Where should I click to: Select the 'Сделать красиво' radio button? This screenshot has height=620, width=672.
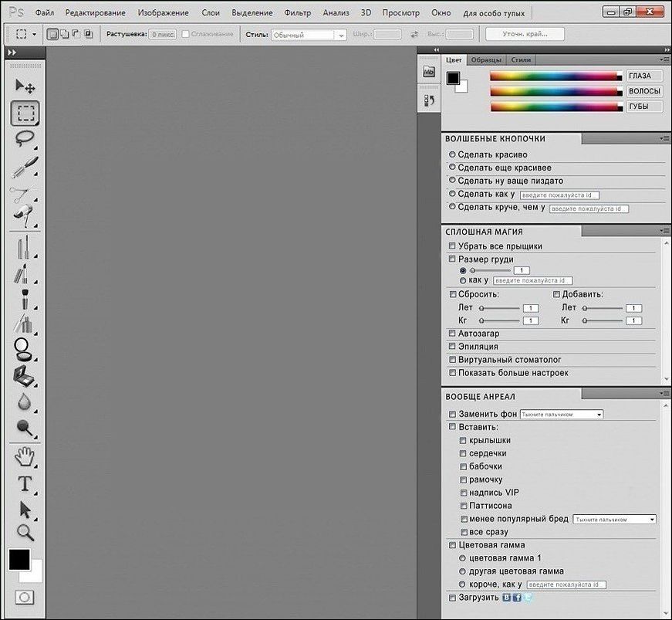point(452,154)
